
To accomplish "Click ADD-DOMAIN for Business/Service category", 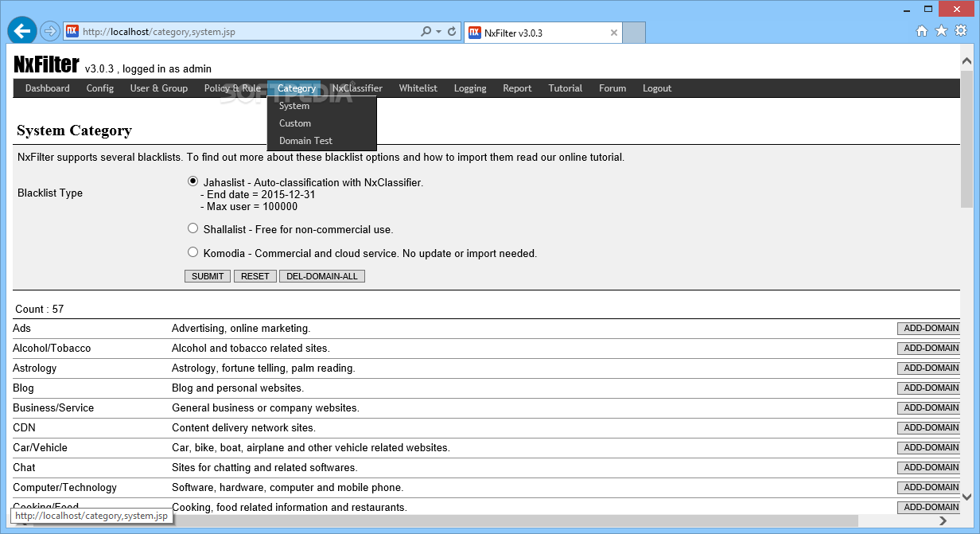I will tap(928, 407).
